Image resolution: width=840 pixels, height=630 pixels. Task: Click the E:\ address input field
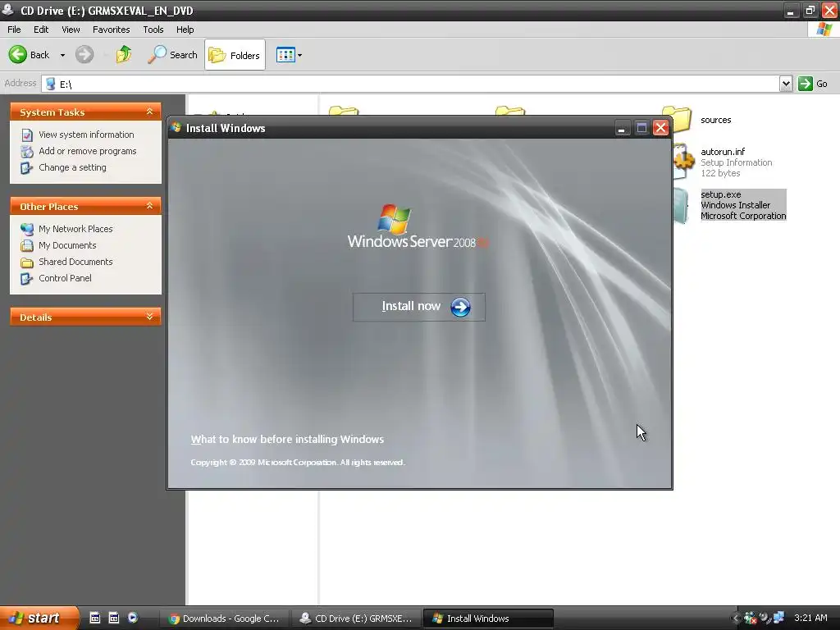click(x=410, y=84)
